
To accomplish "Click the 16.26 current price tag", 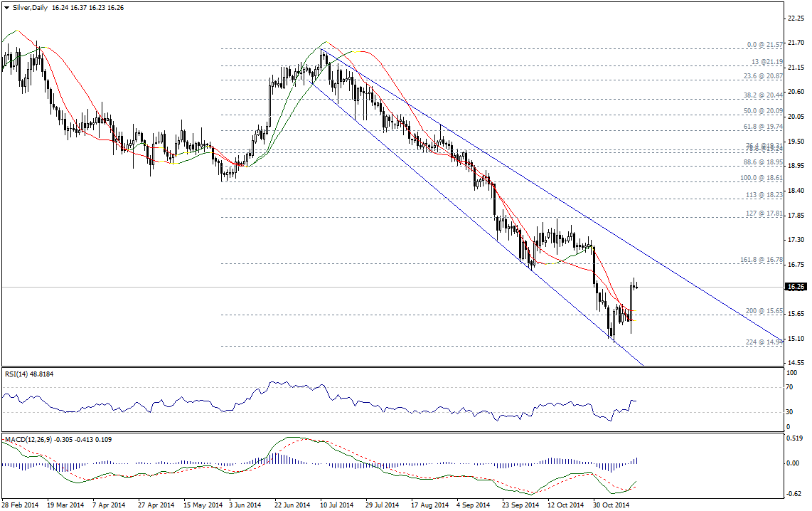I will coord(796,287).
